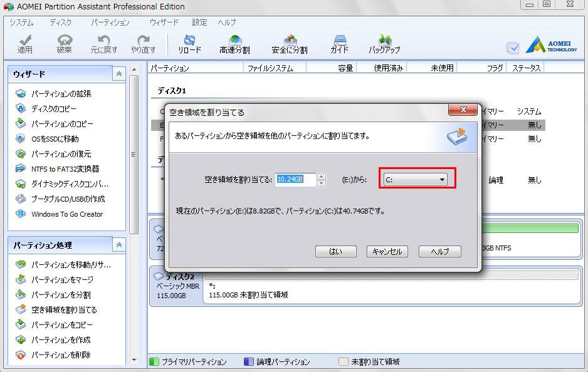Select パーティションをコピー operation icon
This screenshot has width=588, height=372.
[21, 324]
